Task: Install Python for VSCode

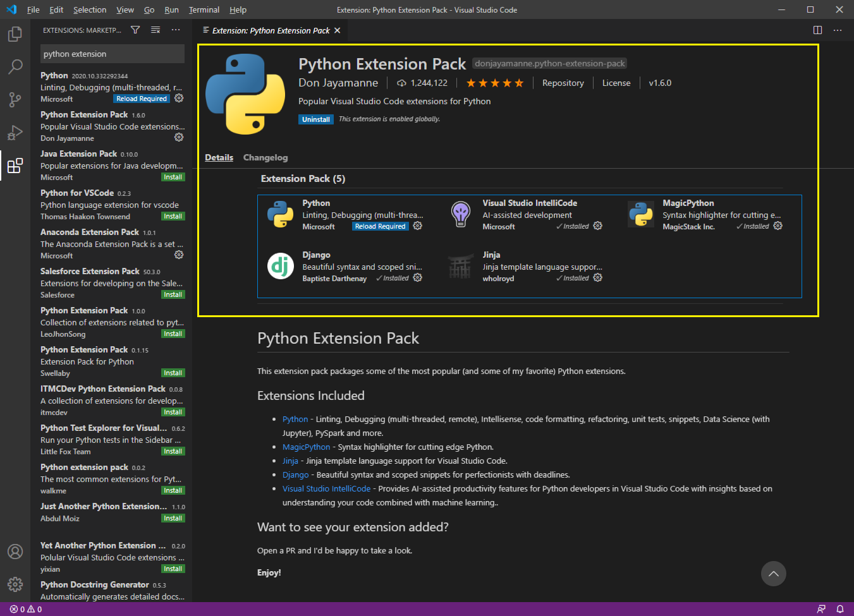Action: [x=173, y=216]
